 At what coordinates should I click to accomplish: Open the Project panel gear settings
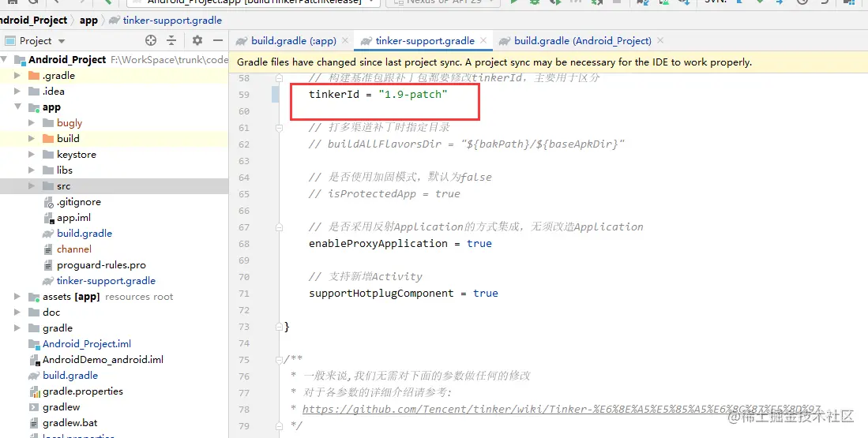197,40
